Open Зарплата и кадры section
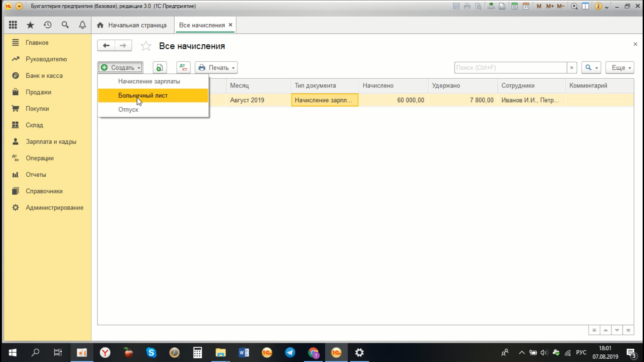644x362 pixels. point(51,141)
